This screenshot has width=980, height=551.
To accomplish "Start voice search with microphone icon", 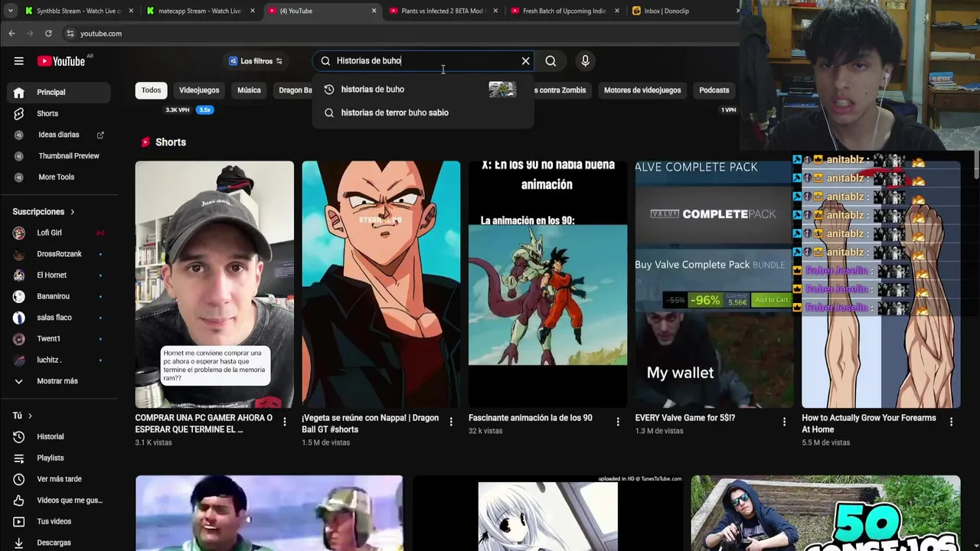I will [x=585, y=61].
